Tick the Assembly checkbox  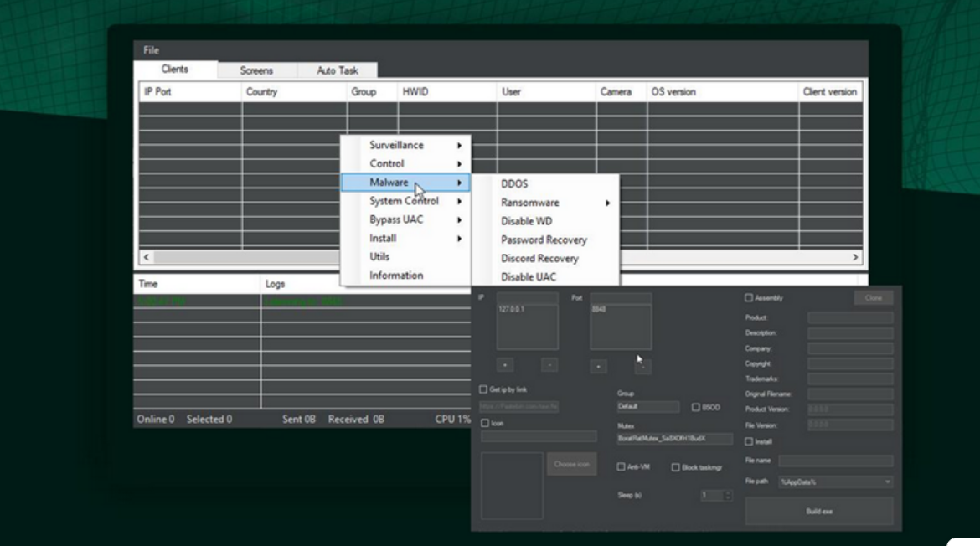(749, 298)
